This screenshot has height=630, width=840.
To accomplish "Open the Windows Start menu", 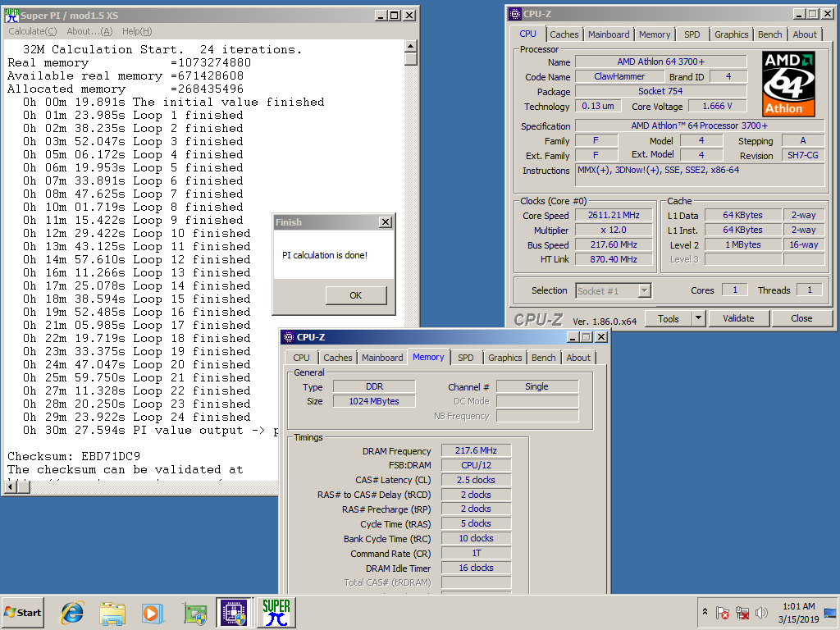I will 22,612.
